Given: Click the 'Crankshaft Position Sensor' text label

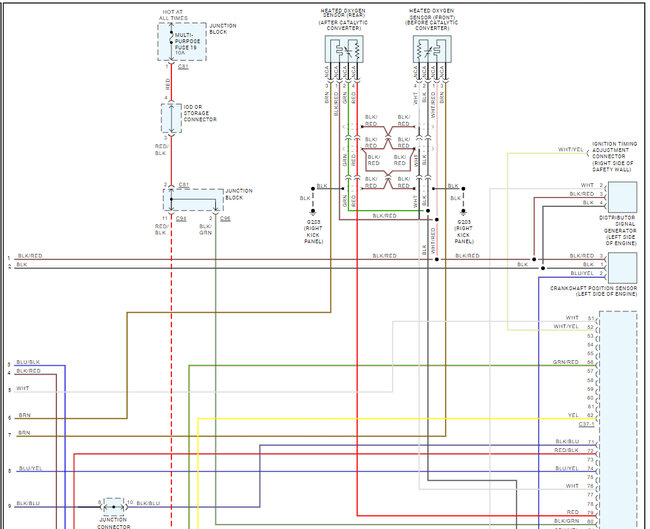Looking at the screenshot, I should tap(594, 291).
